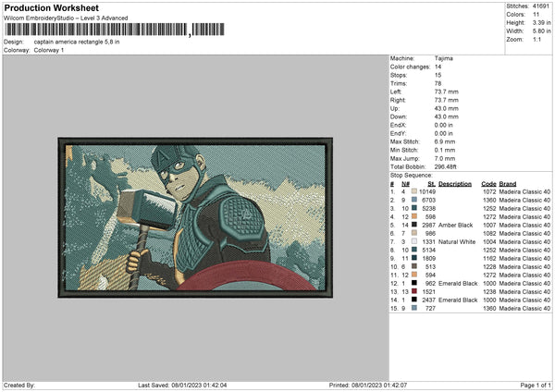This screenshot has width=555, height=392.
Task: Select the Natural White color swatch
Action: (x=413, y=241)
